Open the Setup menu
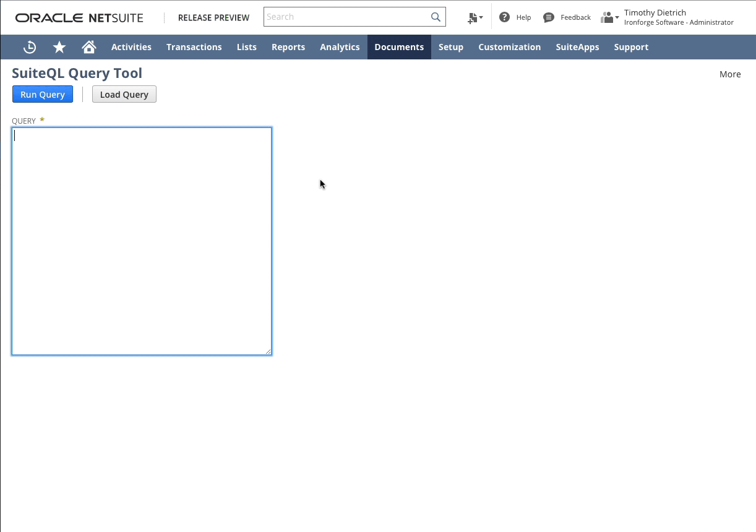The width and height of the screenshot is (756, 532). coord(451,46)
